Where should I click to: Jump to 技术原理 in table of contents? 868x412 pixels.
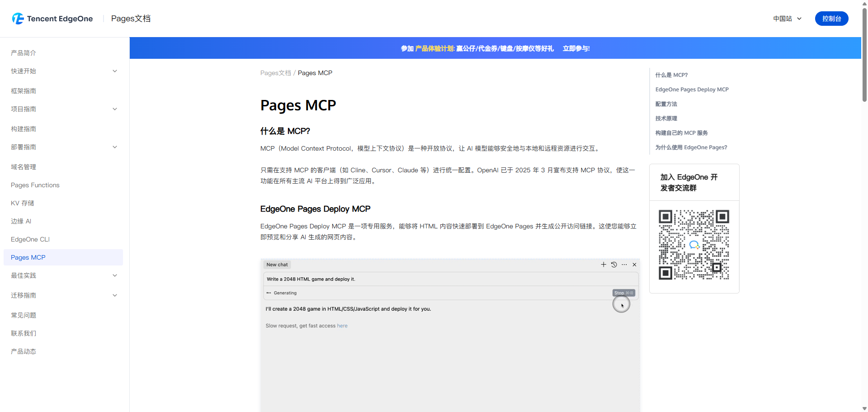(666, 118)
